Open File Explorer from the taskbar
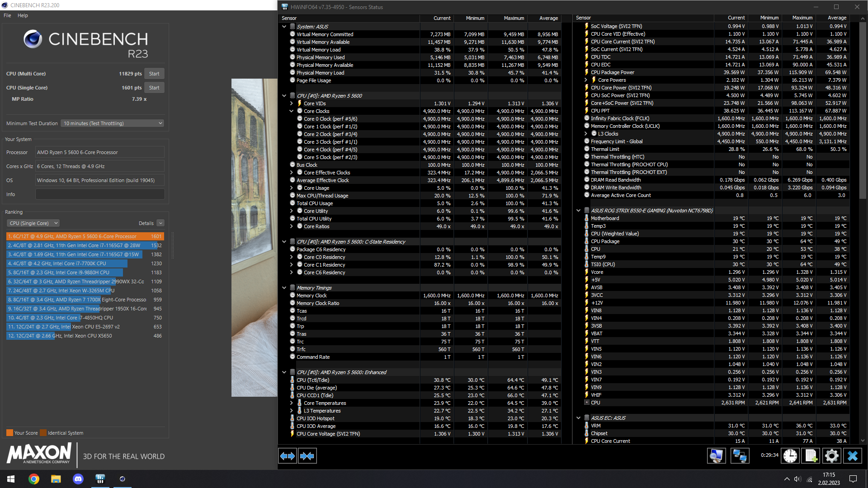Viewport: 868px width, 488px height. pos(56,479)
